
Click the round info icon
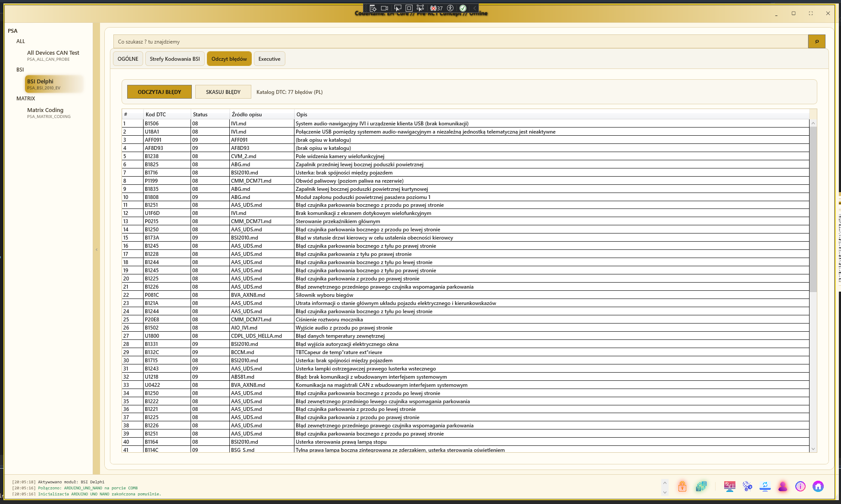[800, 486]
